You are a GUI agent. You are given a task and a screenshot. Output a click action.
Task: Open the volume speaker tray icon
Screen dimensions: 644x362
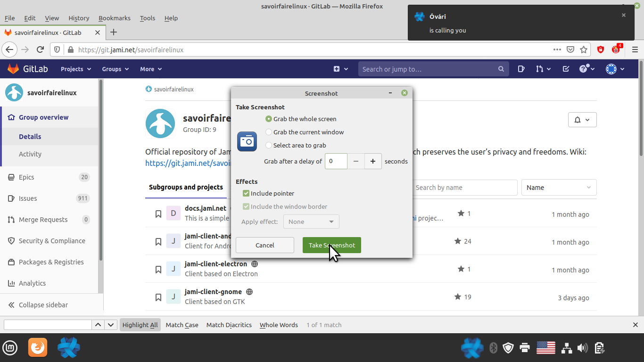point(583,348)
